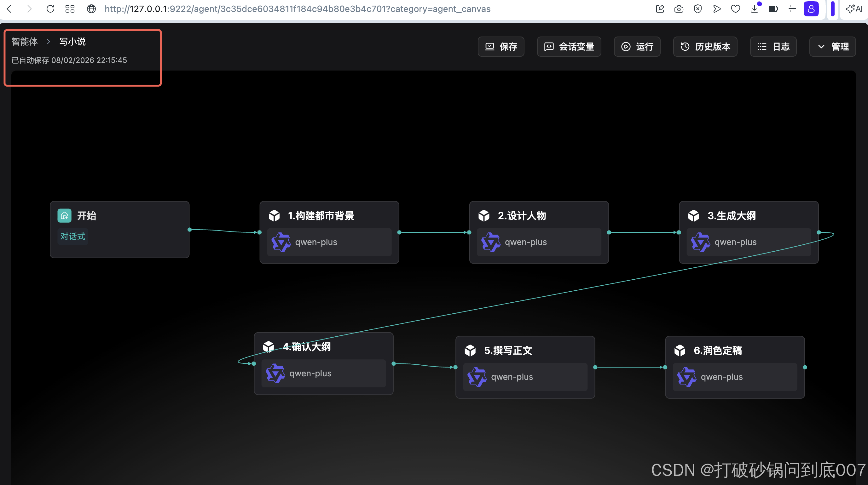Expand the 管理 dropdown
Screen dimensions: 868x485
833,47
